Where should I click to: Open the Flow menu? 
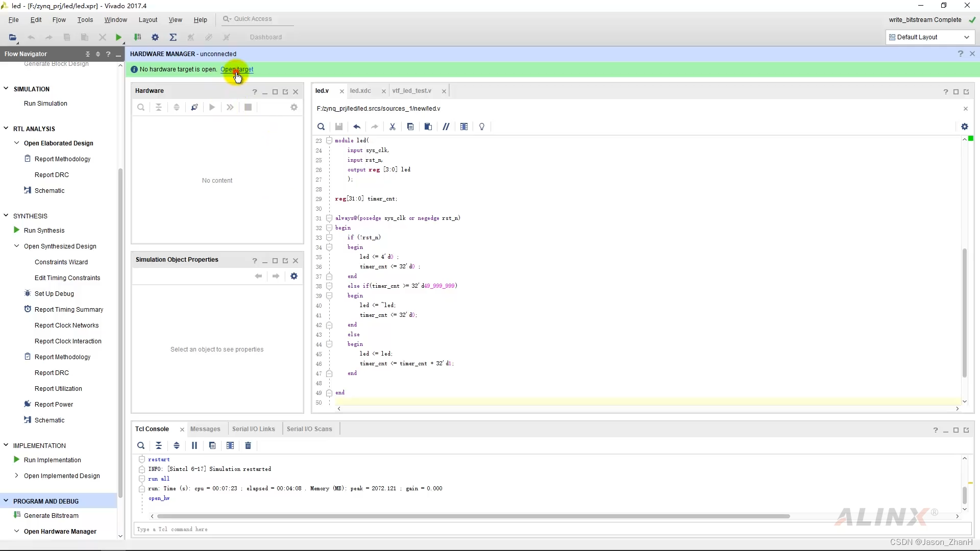coord(59,20)
